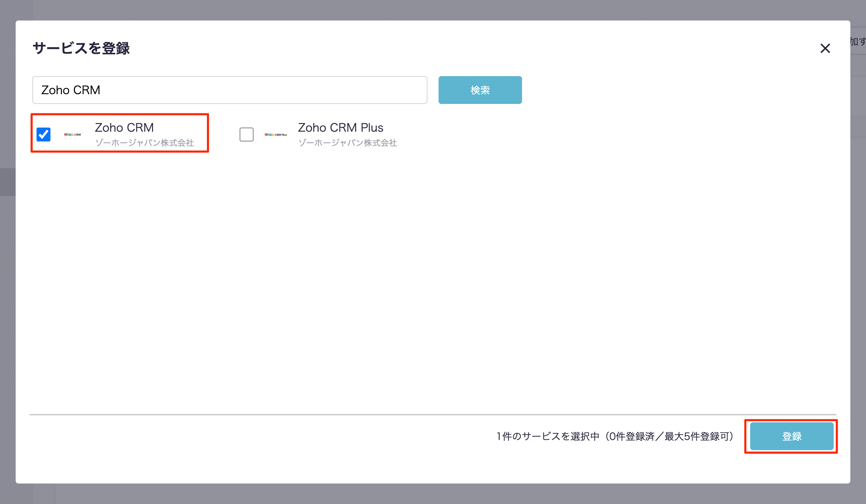This screenshot has width=866, height=504.
Task: Click the blue checkmark on Zoho CRM
Action: [43, 134]
